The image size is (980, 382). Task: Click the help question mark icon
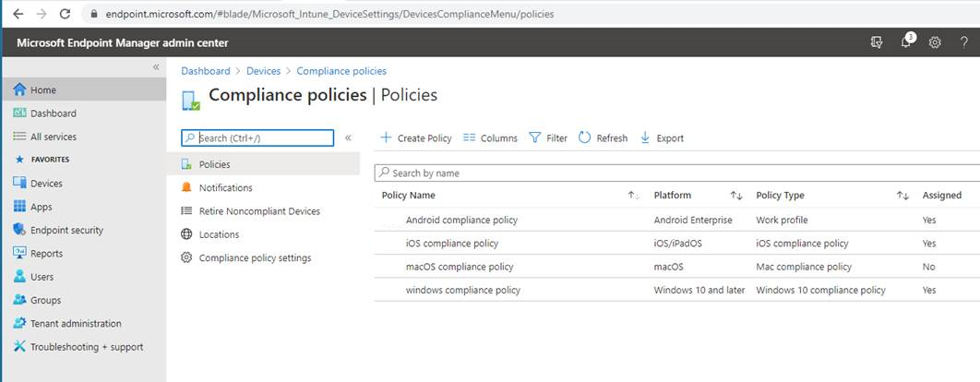click(x=963, y=42)
